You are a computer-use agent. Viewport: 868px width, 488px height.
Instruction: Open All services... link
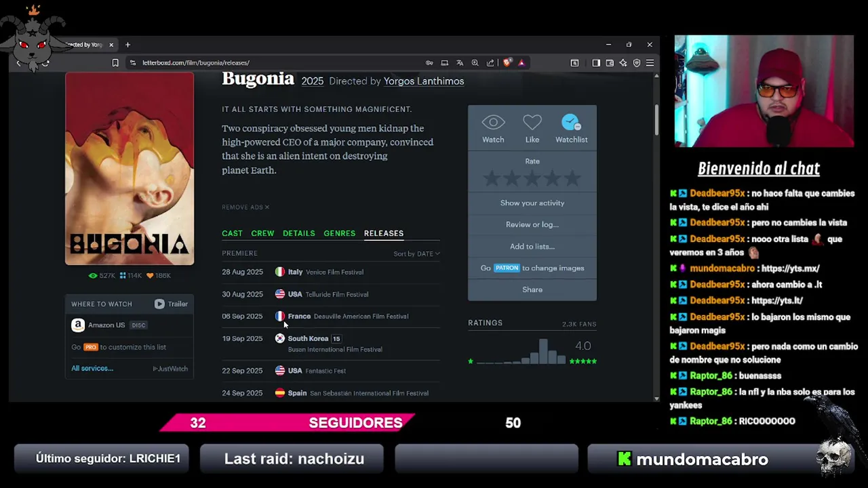(92, 369)
